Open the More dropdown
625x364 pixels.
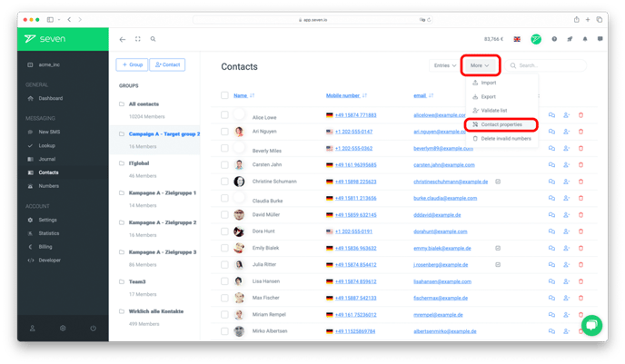click(480, 65)
